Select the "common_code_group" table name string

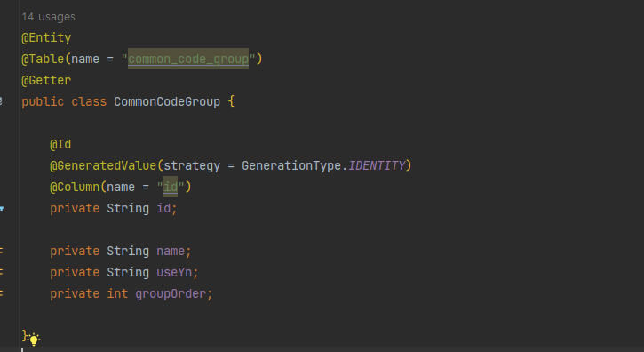pos(188,60)
